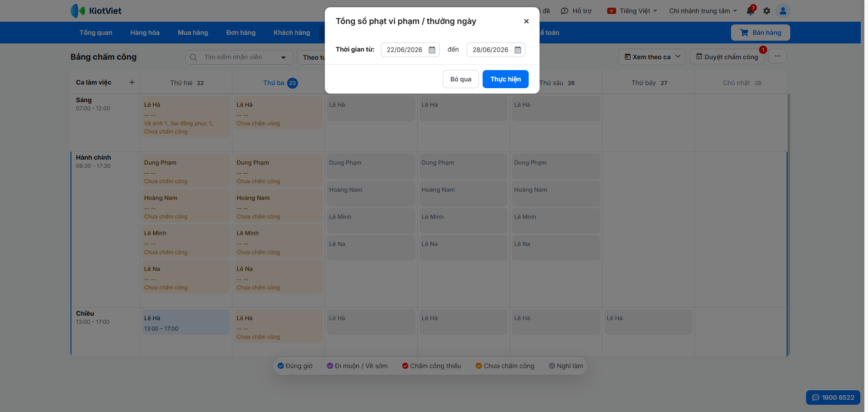The image size is (868, 412).
Task: Open the Tổng quan menu
Action: pyautogui.click(x=96, y=33)
